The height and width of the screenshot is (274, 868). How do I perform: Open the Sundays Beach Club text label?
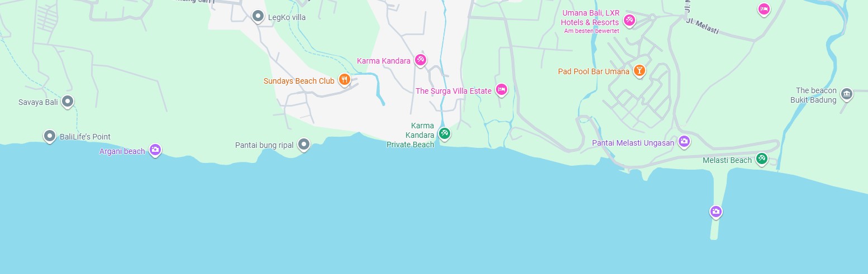(299, 81)
